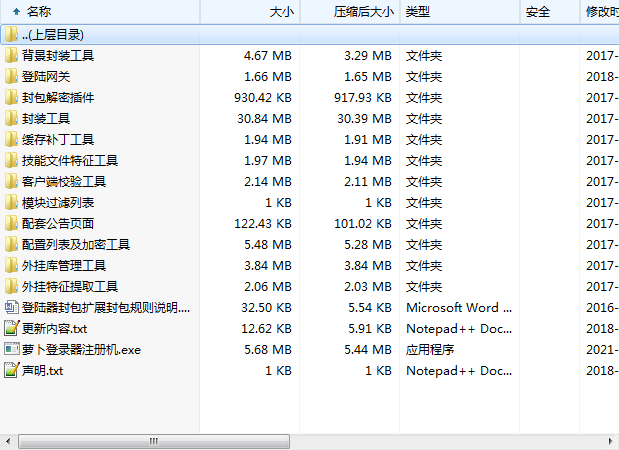The width and height of the screenshot is (619, 450).
Task: Click the 封包解密插件 folder icon
Action: pyautogui.click(x=11, y=98)
